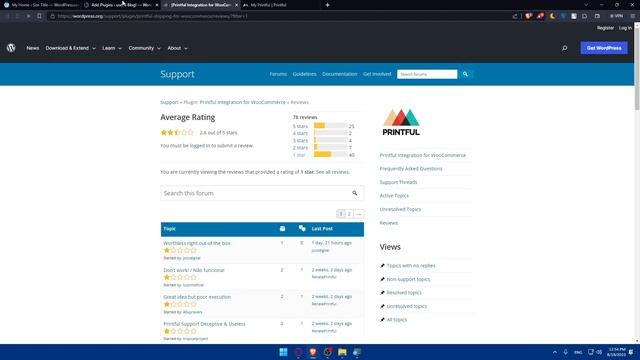Open 'Frequently Asked Questions' sidebar link
The height and width of the screenshot is (360, 640).
[x=411, y=169]
